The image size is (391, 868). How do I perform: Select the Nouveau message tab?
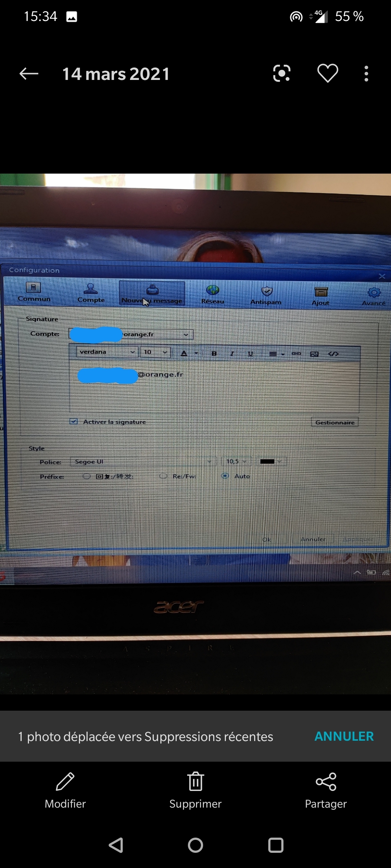pos(152,294)
